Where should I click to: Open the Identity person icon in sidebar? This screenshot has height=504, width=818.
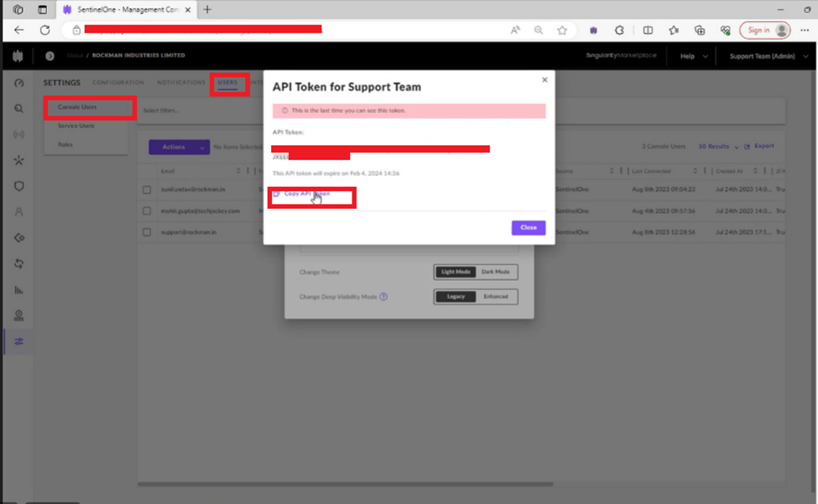tap(18, 212)
